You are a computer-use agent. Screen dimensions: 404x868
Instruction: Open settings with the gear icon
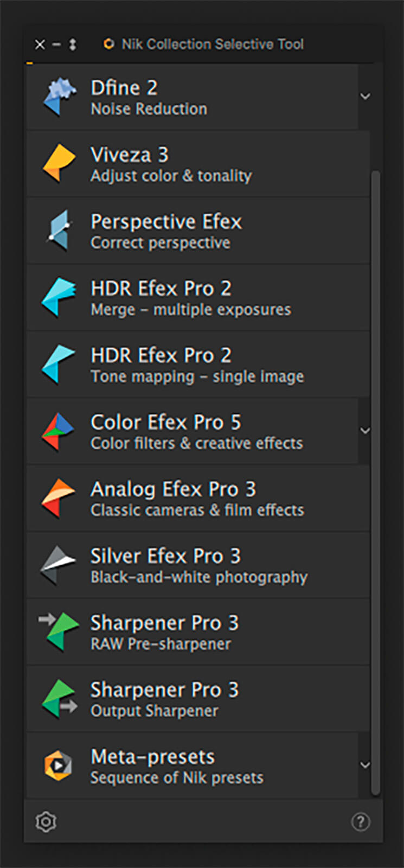tap(46, 822)
